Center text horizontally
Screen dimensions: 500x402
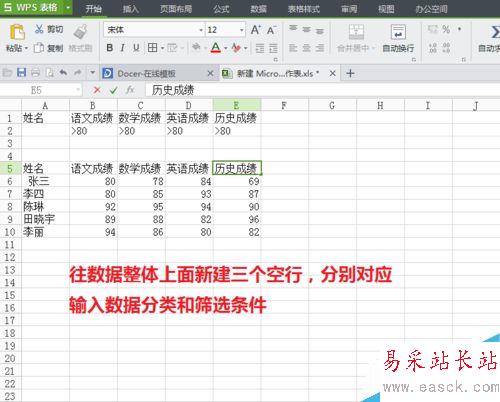tap(306, 48)
